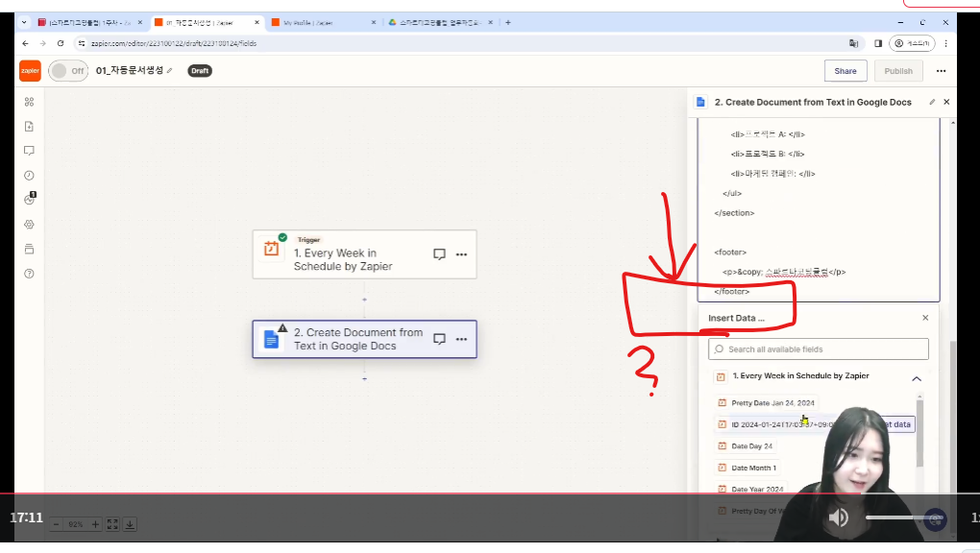This screenshot has width=980, height=553.
Task: Open the comments sidebar icon
Action: 30,151
